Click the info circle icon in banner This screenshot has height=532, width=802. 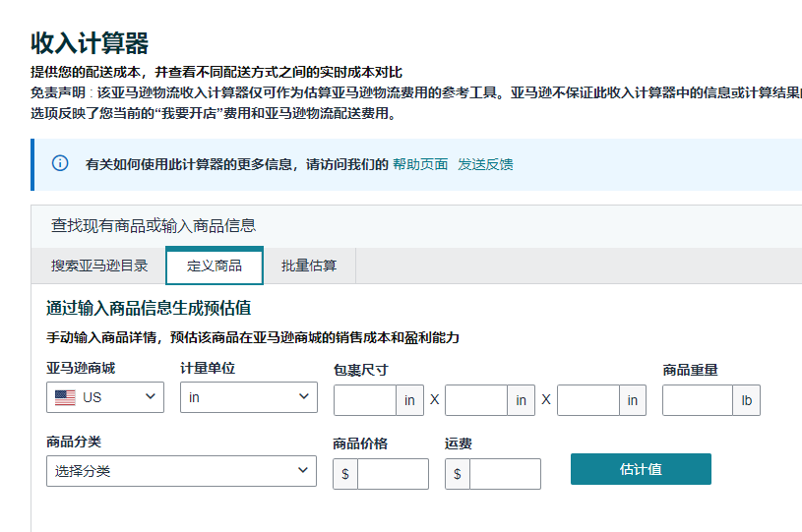pyautogui.click(x=60, y=163)
